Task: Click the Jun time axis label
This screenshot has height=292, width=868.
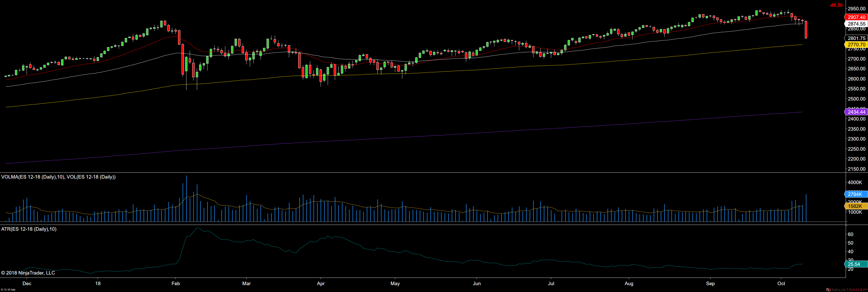Action: pyautogui.click(x=477, y=284)
